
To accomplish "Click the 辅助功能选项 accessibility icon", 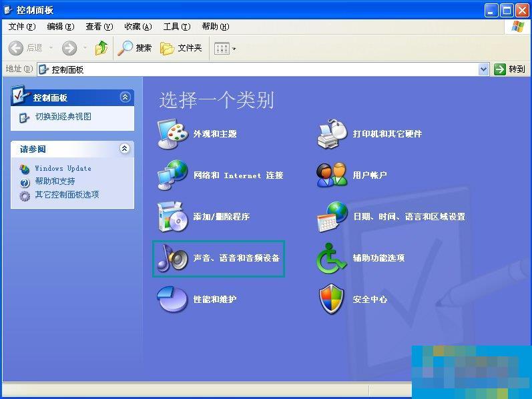I will point(332,258).
